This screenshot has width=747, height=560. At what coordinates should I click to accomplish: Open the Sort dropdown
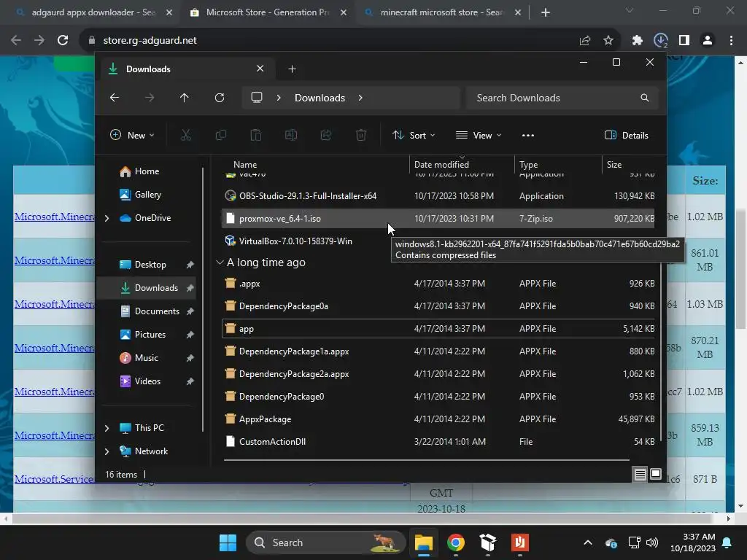tap(414, 135)
